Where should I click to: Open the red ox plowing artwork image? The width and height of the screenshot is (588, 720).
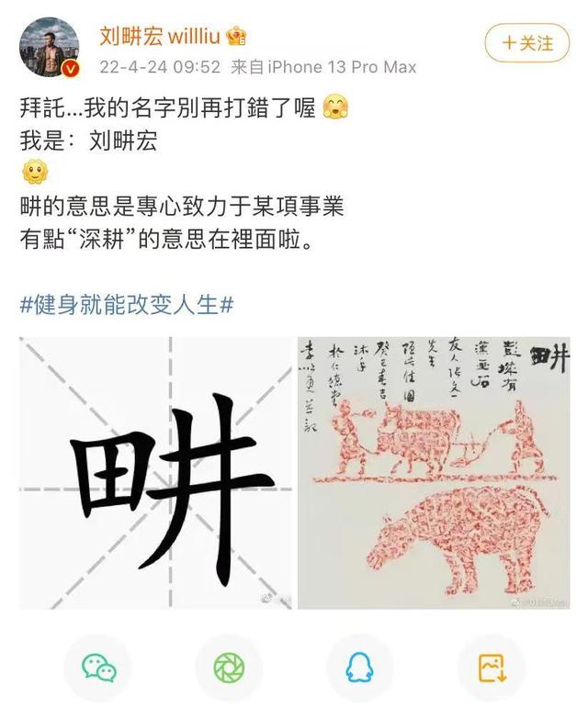(x=434, y=473)
